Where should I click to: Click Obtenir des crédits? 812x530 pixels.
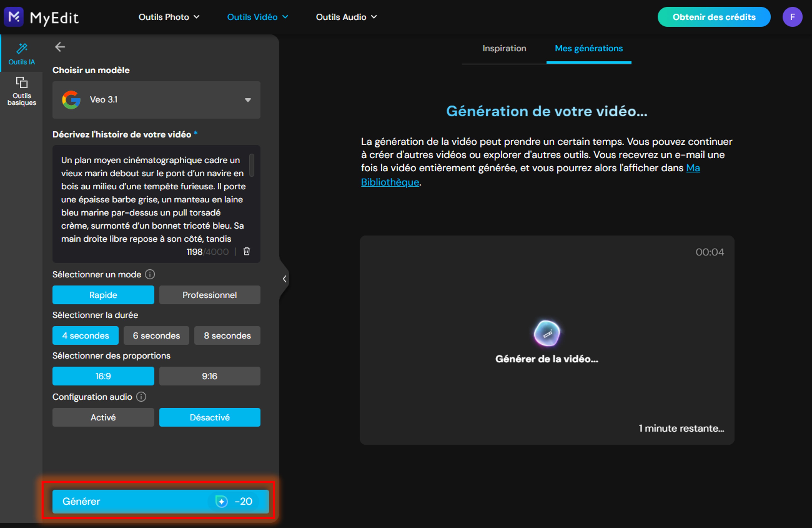[714, 17]
